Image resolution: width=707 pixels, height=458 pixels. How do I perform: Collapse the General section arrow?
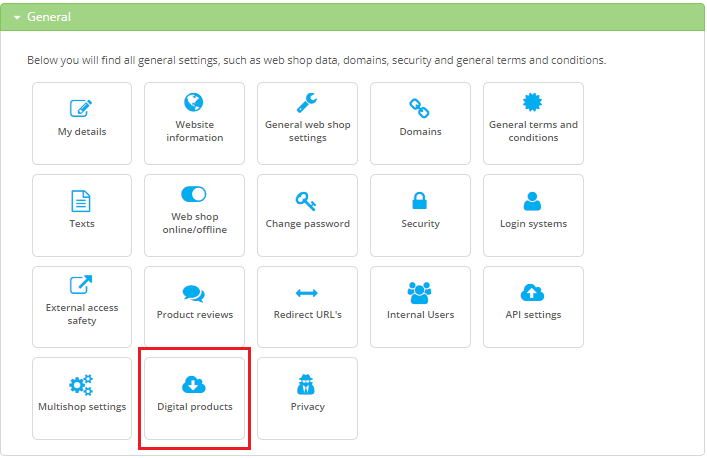[x=17, y=17]
